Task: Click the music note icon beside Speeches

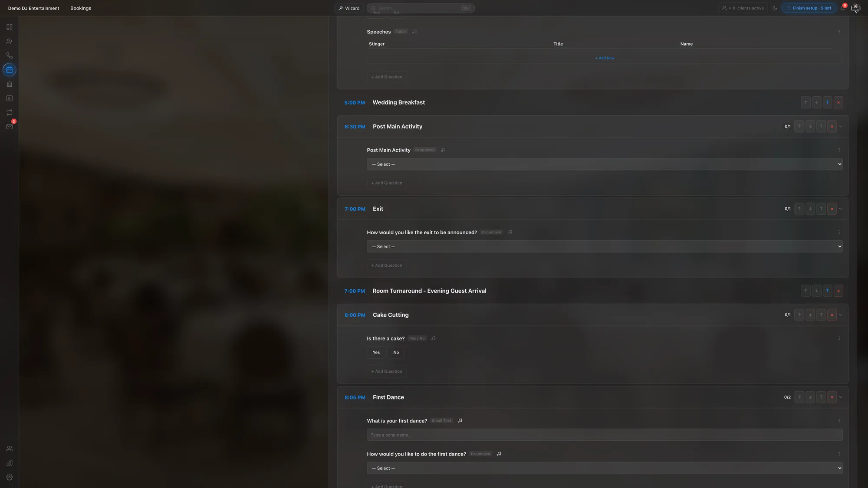Action: tap(414, 32)
